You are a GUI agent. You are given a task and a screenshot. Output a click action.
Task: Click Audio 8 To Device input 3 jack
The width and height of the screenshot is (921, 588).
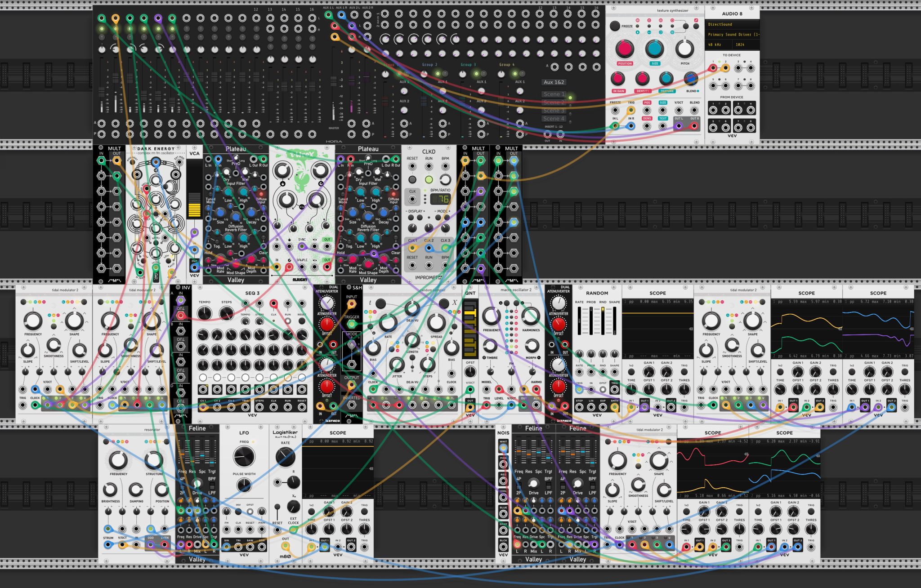coord(738,68)
